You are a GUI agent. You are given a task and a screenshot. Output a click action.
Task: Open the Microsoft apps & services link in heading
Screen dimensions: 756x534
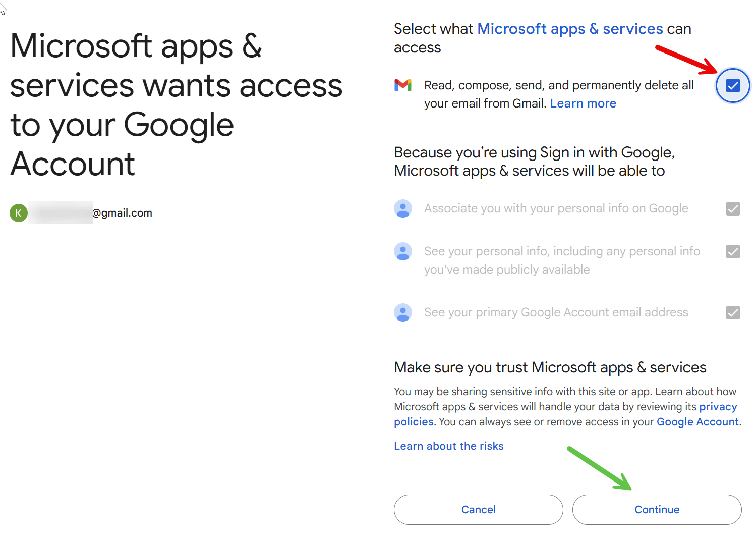[570, 29]
